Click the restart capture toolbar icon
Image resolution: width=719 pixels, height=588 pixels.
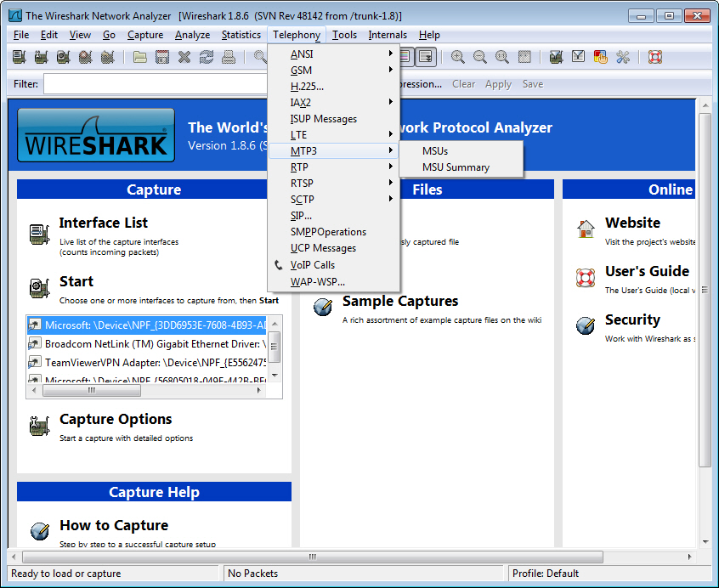click(107, 57)
